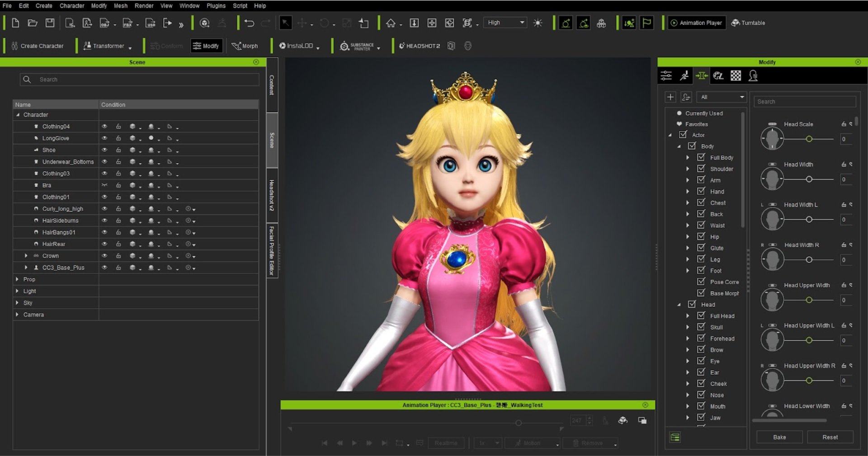Click the Home camera view icon
The image size is (868, 456).
coord(391,23)
